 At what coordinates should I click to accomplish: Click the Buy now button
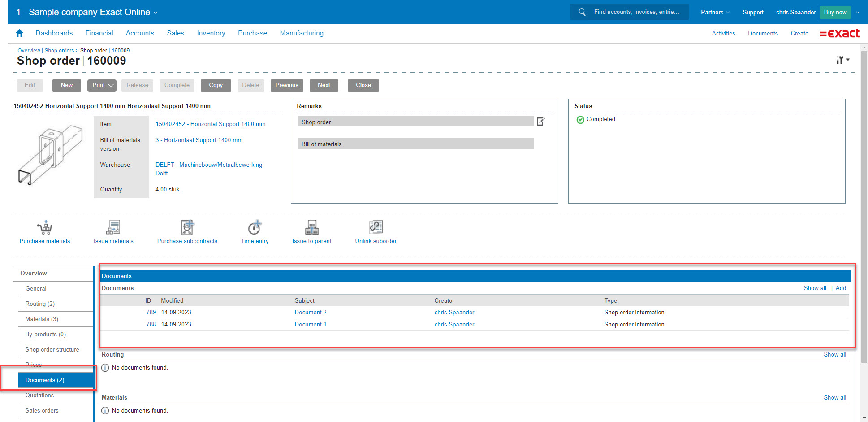835,12
